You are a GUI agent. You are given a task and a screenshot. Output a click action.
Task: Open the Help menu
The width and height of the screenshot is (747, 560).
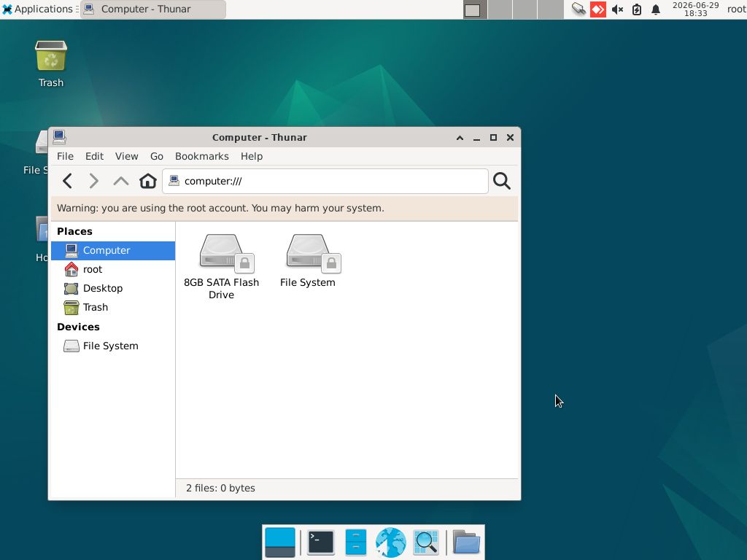pos(252,156)
